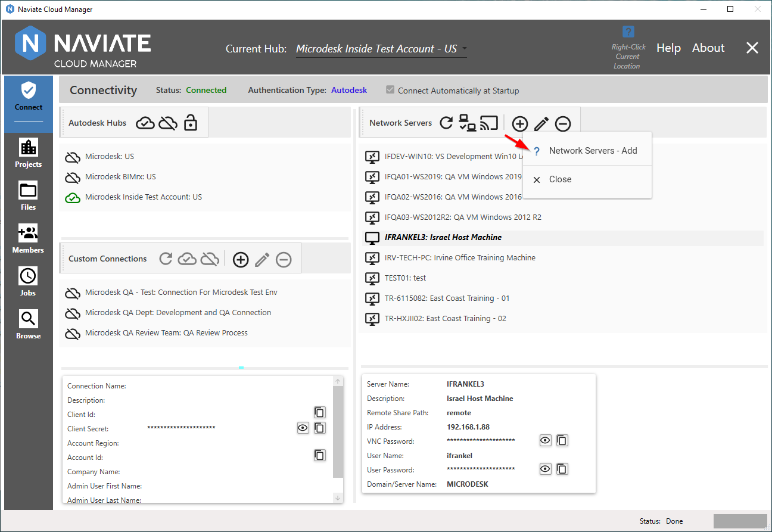The width and height of the screenshot is (772, 532).
Task: Open the About link in header
Action: click(708, 48)
